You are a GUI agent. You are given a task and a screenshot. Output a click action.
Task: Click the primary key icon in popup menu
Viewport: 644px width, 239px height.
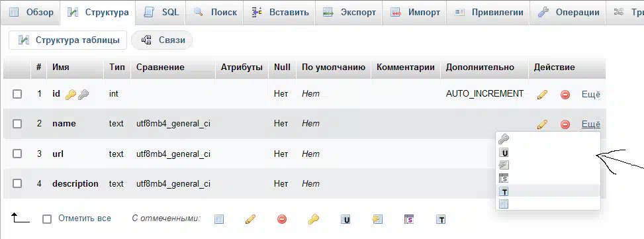(504, 139)
